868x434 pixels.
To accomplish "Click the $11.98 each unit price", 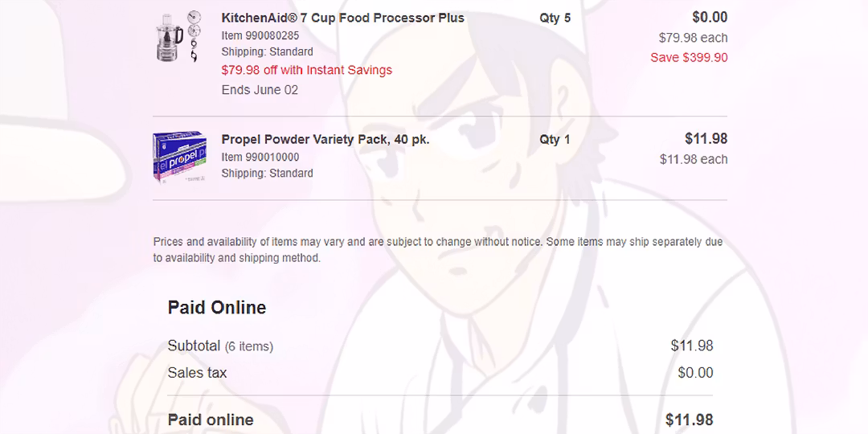I will click(693, 159).
